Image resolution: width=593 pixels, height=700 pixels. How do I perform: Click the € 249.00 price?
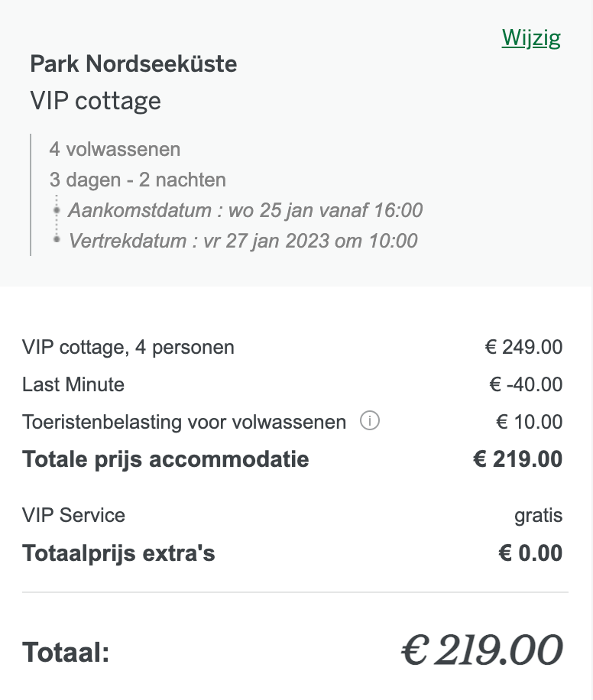pyautogui.click(x=523, y=347)
